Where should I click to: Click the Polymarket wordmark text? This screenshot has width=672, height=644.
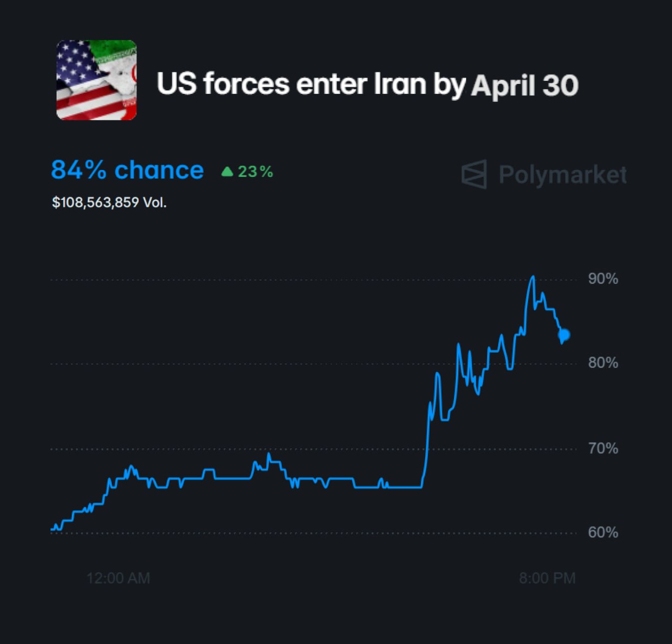[562, 175]
